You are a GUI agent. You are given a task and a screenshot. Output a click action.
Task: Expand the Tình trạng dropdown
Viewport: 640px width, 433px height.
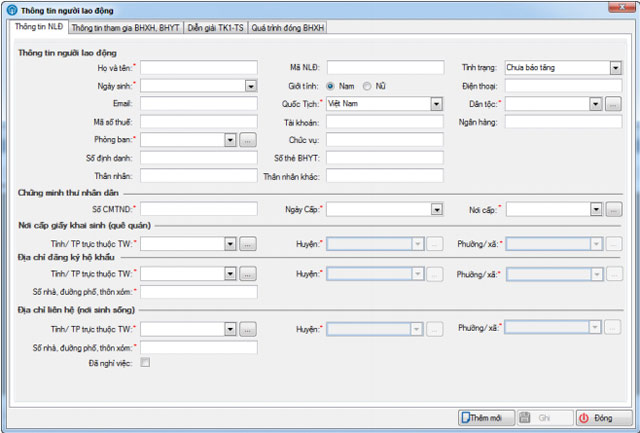pos(614,68)
